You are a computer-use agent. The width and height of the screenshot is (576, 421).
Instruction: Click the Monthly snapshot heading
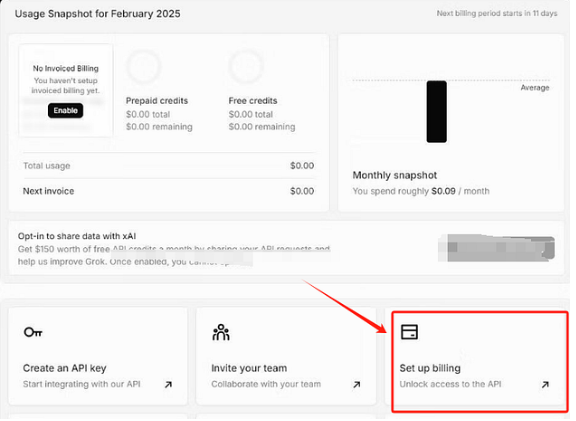point(395,175)
